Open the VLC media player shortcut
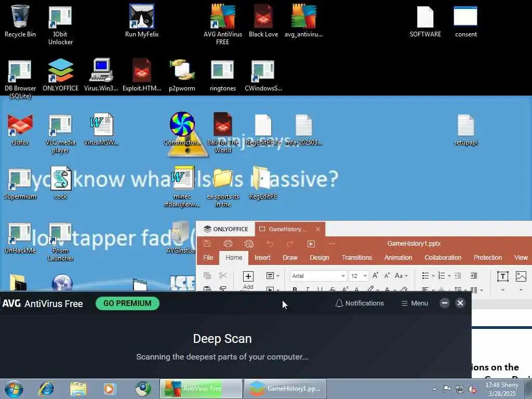Screen dimensions: 532x399 point(60,134)
